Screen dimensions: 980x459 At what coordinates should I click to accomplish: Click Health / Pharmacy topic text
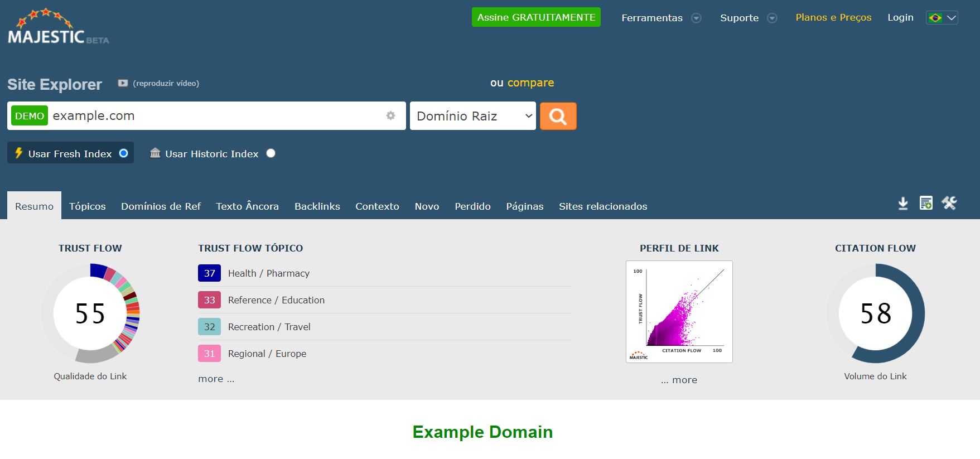268,273
